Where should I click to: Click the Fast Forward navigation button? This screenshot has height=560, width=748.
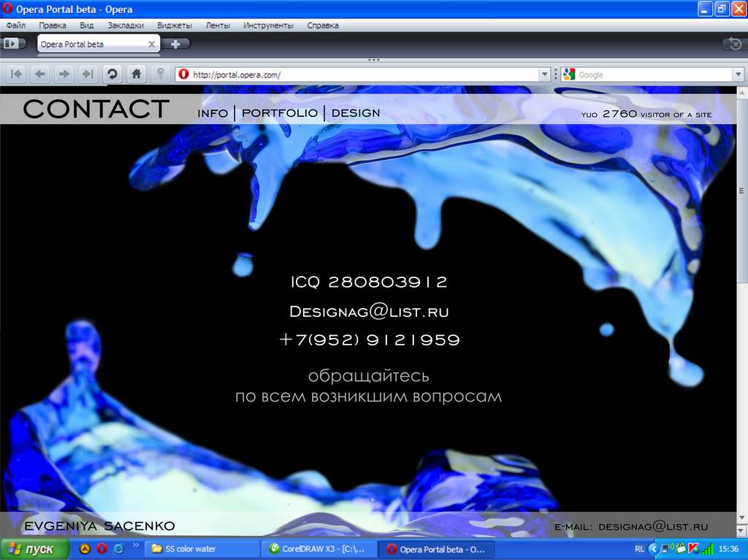[88, 74]
